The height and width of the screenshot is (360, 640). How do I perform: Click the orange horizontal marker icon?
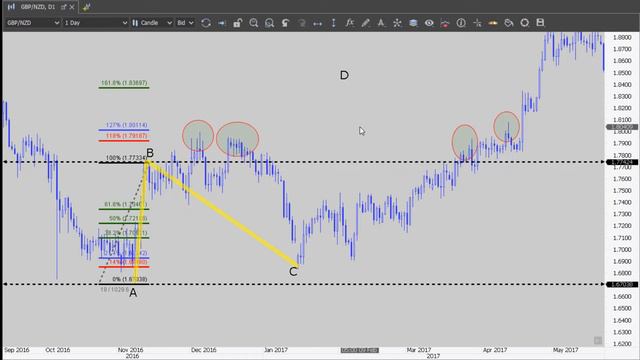[493, 23]
